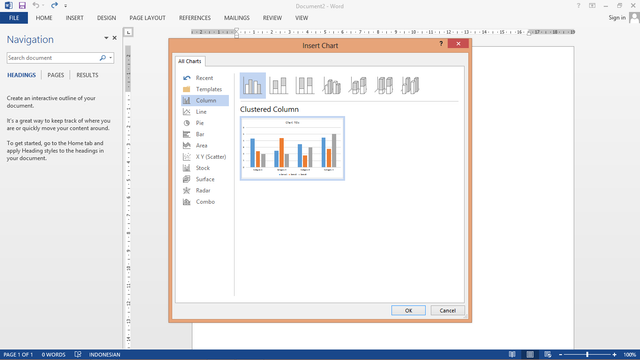Image resolution: width=640 pixels, height=360 pixels.
Task: Close the Navigation pane
Action: click(x=115, y=38)
